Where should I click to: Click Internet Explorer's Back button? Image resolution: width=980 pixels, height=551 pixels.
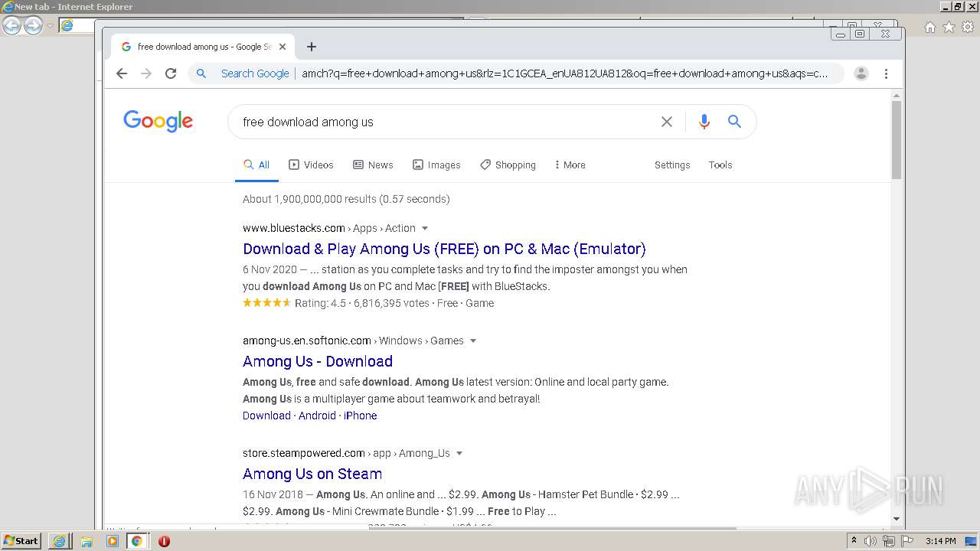click(11, 25)
